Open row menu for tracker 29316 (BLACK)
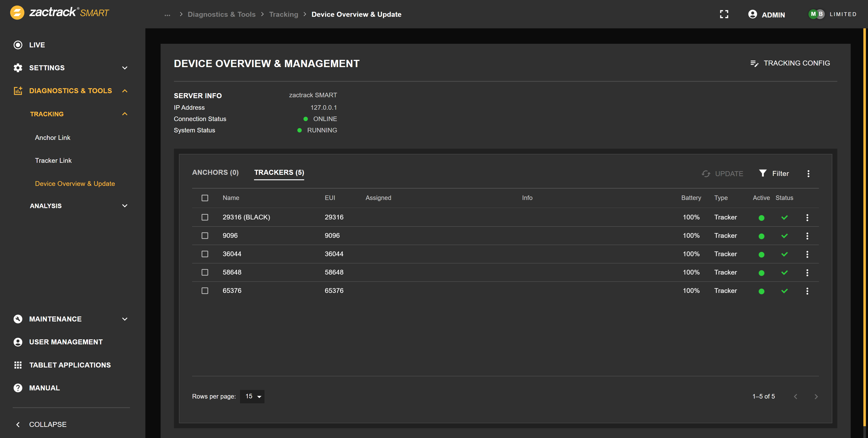Screen dimensions: 868x438 pos(807,217)
